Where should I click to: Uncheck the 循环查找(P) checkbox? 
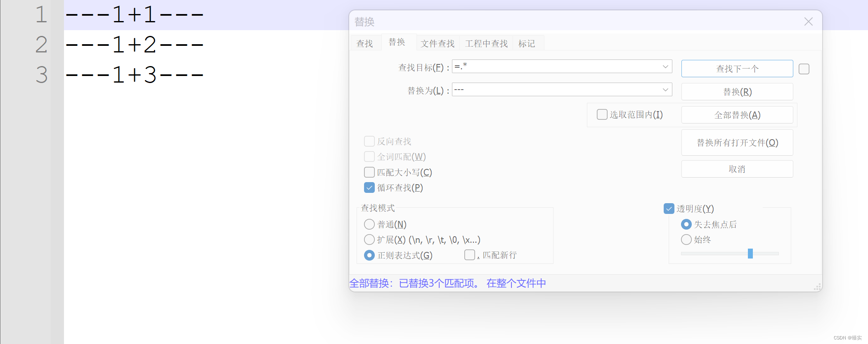[369, 187]
